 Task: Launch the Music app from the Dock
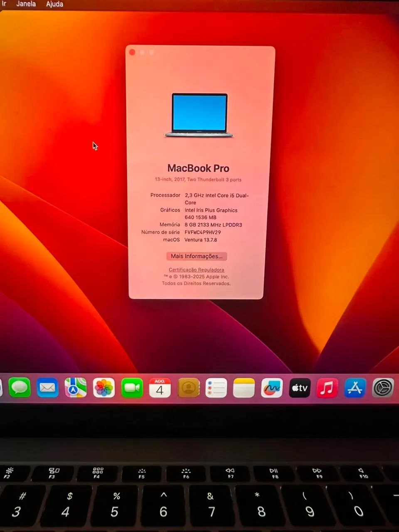(x=328, y=388)
